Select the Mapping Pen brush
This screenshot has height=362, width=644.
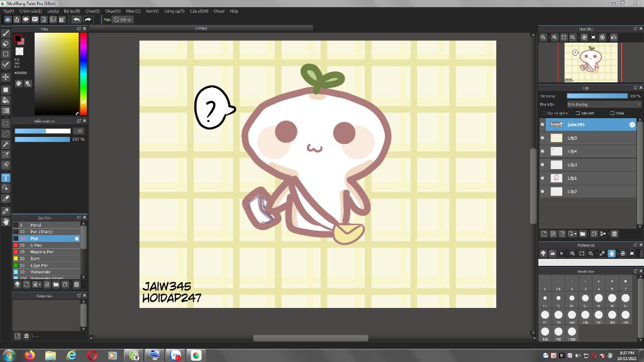click(x=46, y=252)
